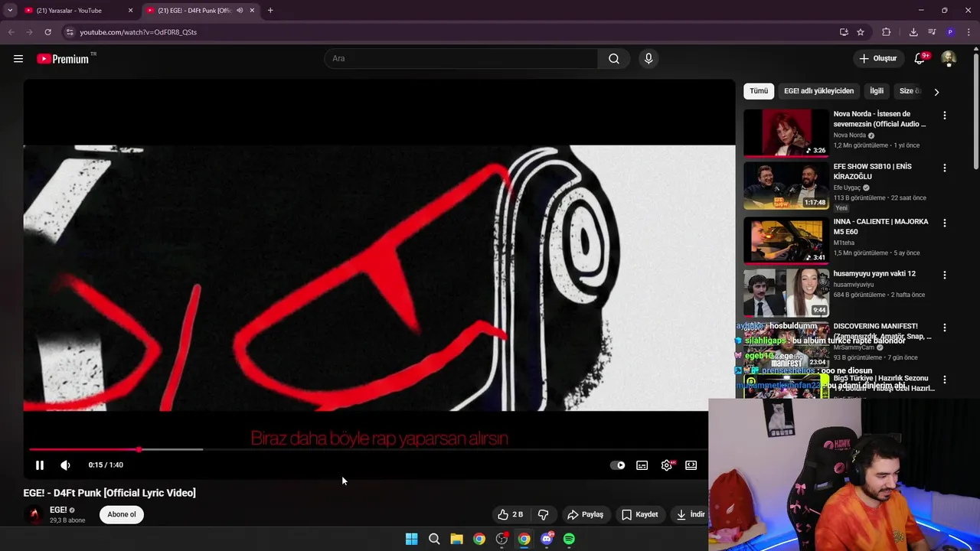The width and height of the screenshot is (980, 551).
Task: View site information icon in address bar
Action: point(70,32)
